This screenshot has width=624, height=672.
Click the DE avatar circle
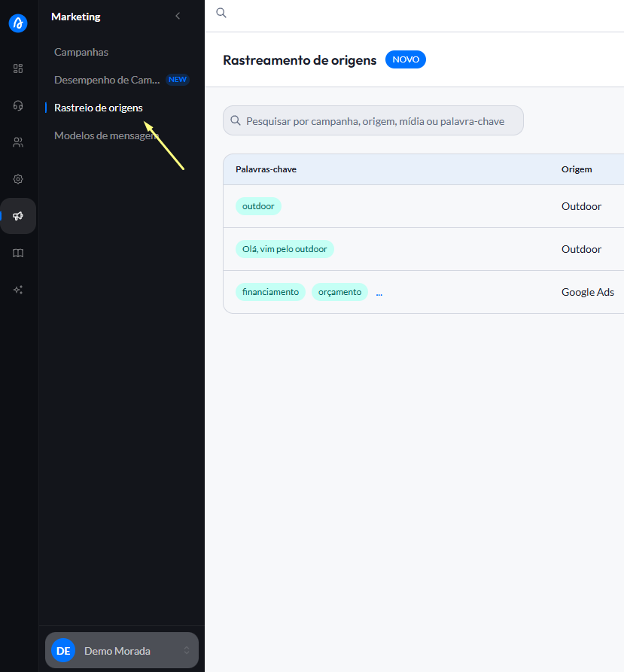coord(63,650)
